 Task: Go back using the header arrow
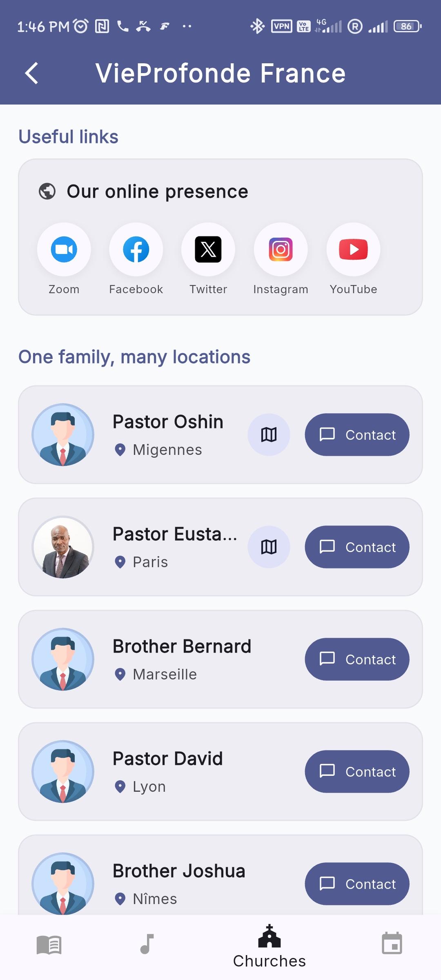point(32,73)
